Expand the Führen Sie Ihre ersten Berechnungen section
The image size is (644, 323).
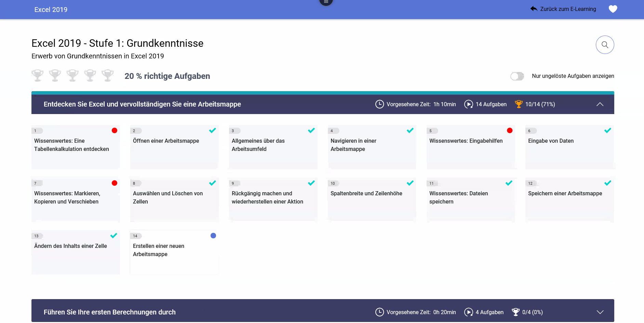pos(600,312)
